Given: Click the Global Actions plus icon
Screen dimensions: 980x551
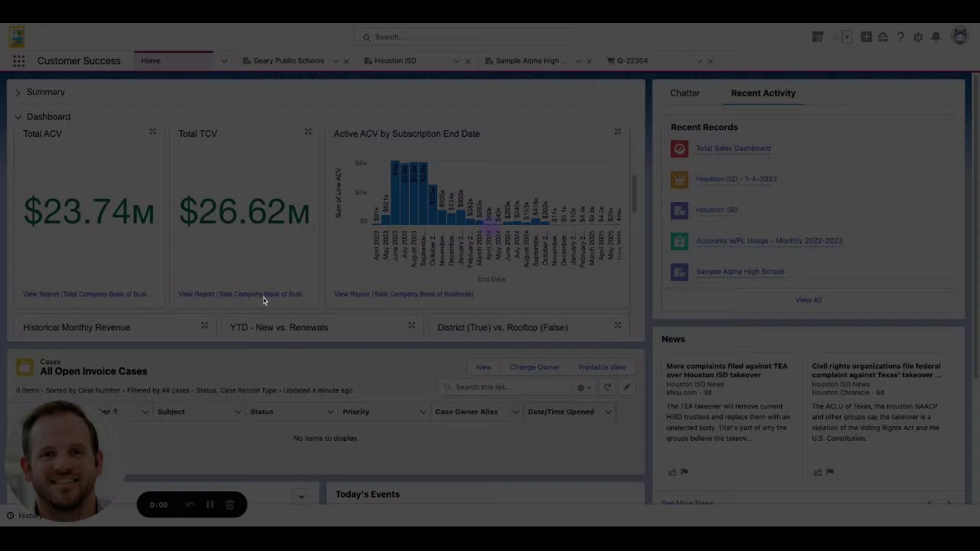Looking at the screenshot, I should coord(866,37).
